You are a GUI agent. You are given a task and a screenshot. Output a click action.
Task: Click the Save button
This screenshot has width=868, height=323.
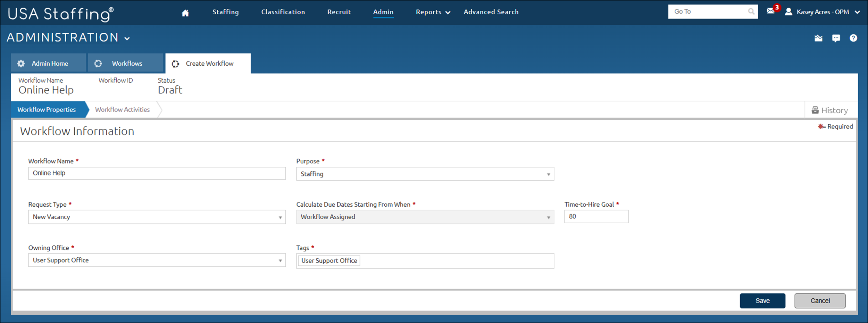762,301
